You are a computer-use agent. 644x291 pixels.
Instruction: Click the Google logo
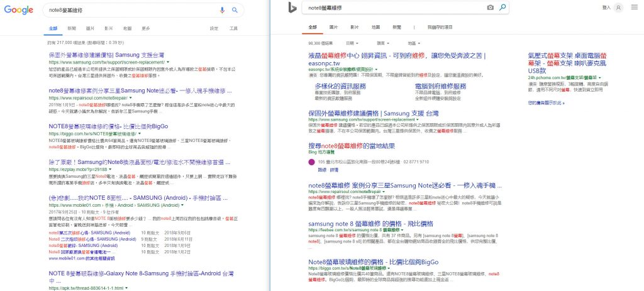tap(18, 10)
